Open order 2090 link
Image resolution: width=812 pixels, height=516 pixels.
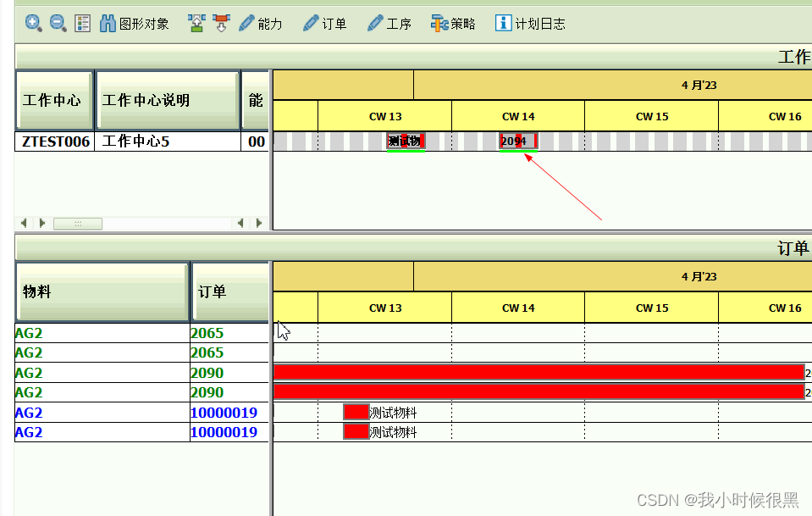coord(207,372)
